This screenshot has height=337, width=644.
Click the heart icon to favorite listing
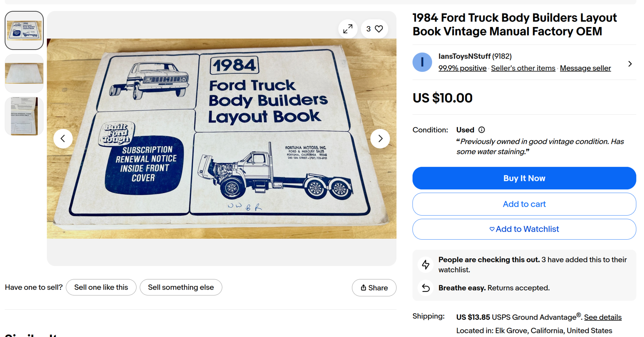click(x=379, y=29)
